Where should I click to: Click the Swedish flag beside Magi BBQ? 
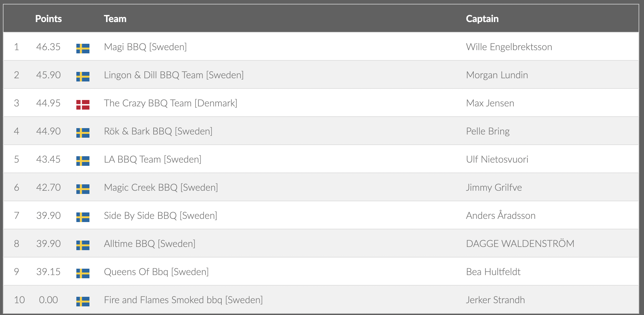pyautogui.click(x=83, y=48)
